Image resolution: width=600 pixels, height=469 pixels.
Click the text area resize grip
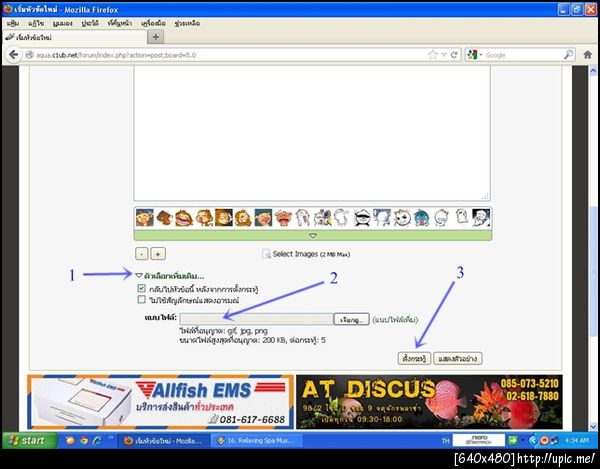click(x=485, y=196)
